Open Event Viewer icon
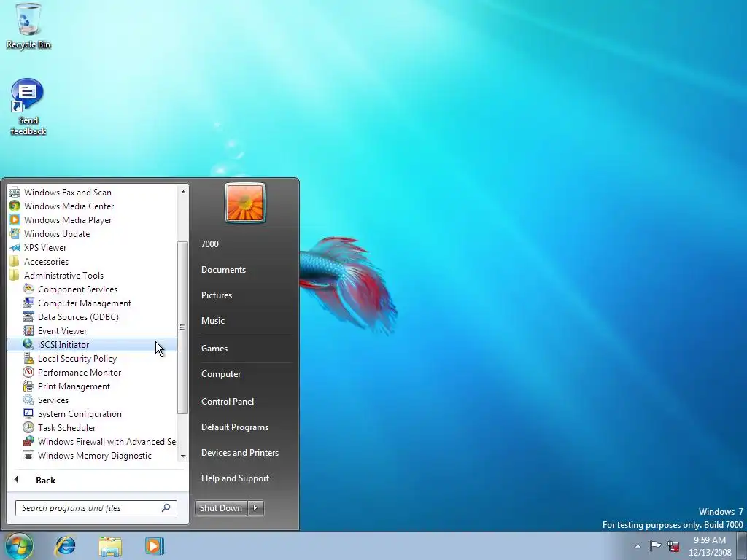 pyautogui.click(x=28, y=330)
